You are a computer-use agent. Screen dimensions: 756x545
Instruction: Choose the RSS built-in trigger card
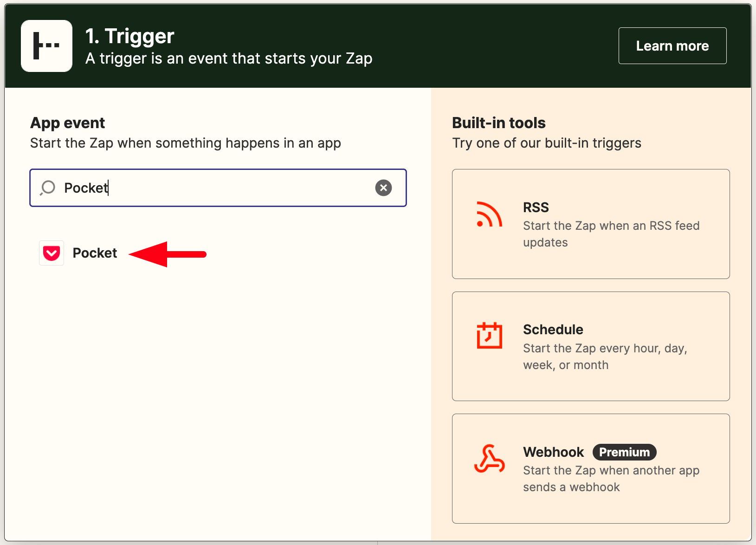[591, 224]
